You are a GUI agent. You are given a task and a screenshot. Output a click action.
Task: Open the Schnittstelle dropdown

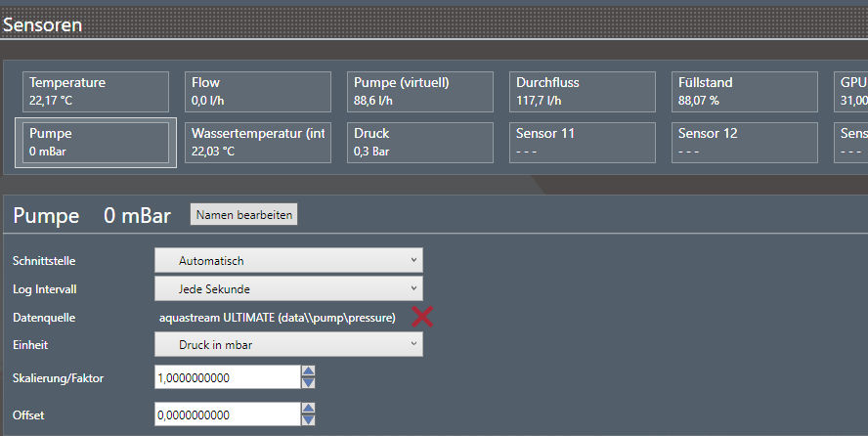(288, 260)
